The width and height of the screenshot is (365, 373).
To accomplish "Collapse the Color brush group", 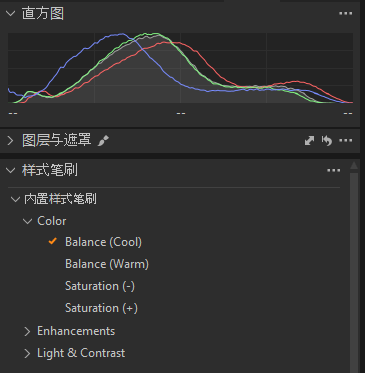I will [28, 221].
